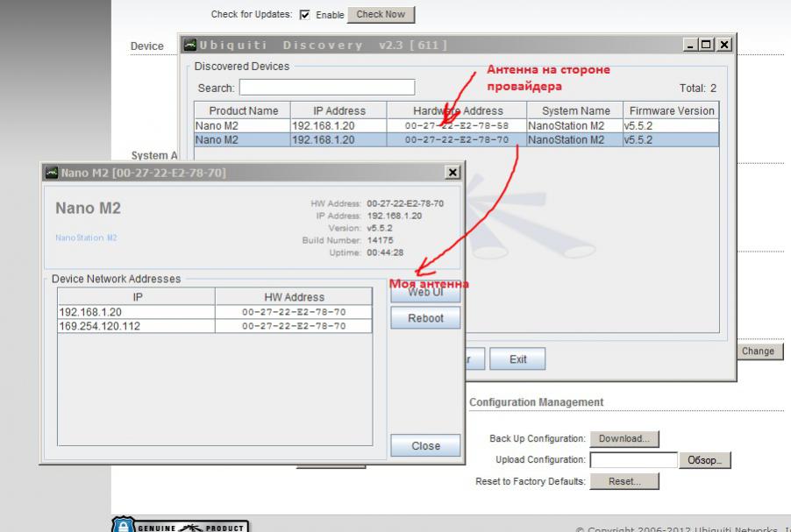Toggle the Check for Updates Enable checkbox
Image resolution: width=791 pixels, height=532 pixels.
(304, 15)
